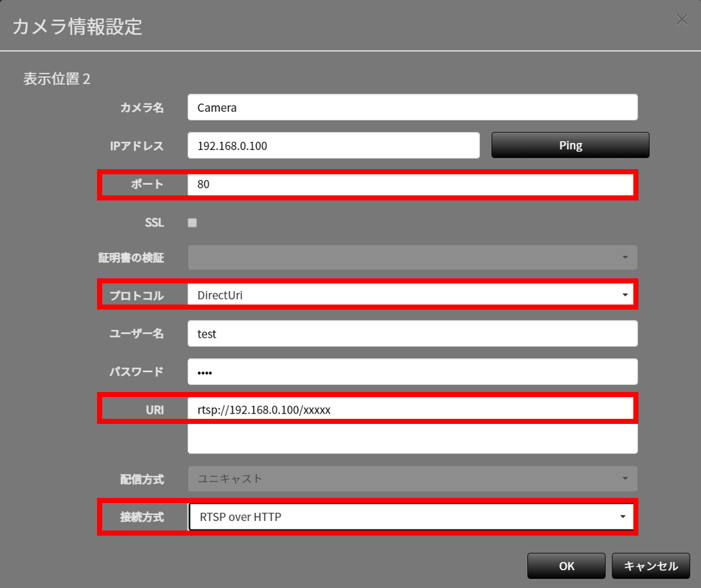The width and height of the screenshot is (701, 588).
Task: Click the パスワード field
Action: [412, 372]
